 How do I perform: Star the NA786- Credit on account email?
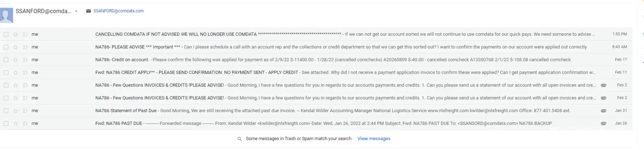tap(15, 60)
